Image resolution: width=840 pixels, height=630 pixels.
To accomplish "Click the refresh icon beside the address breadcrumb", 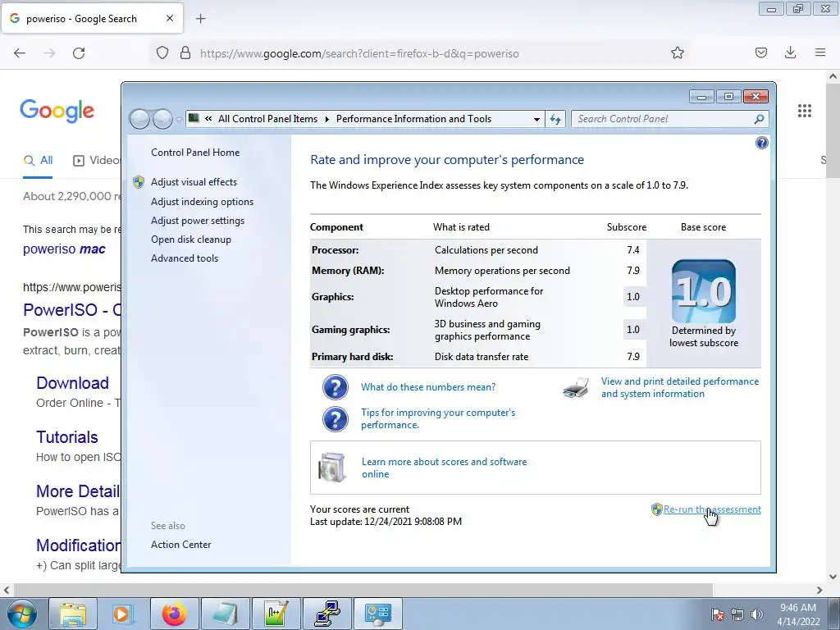I will [555, 119].
